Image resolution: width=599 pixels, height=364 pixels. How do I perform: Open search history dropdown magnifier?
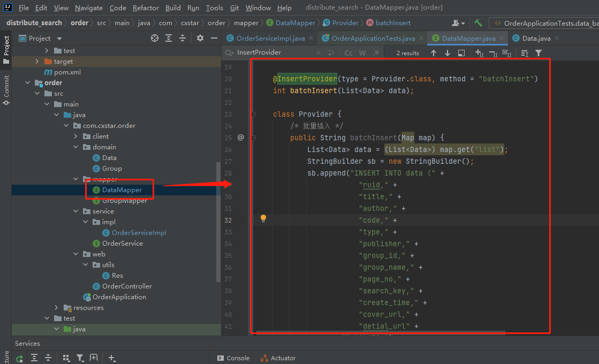(229, 52)
